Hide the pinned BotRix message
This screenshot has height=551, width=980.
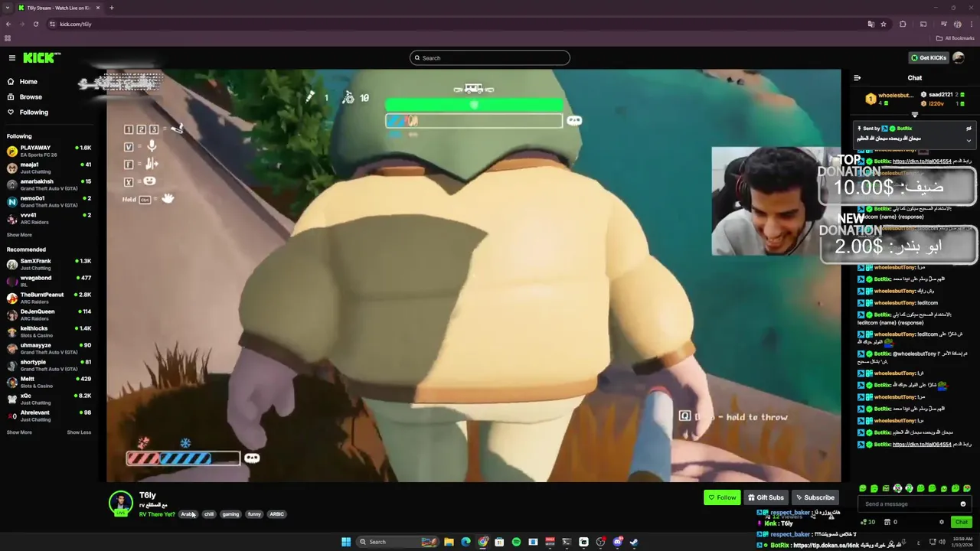coord(969,129)
